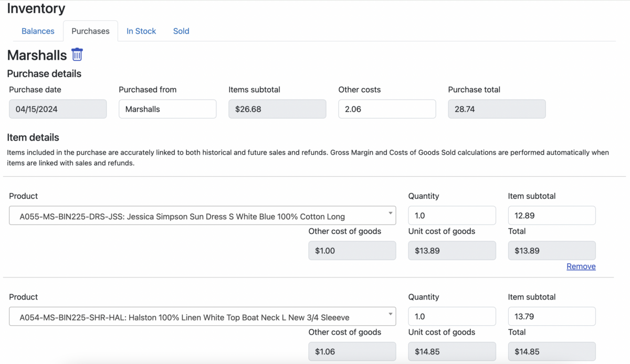Click the dropdown arrow on the first product selector
Image resolution: width=630 pixels, height=364 pixels.
point(390,215)
